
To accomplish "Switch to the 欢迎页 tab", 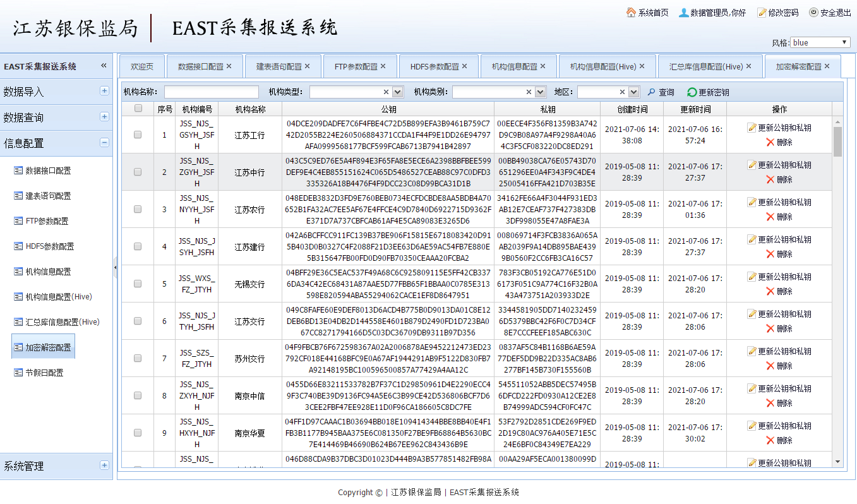I will coord(142,66).
